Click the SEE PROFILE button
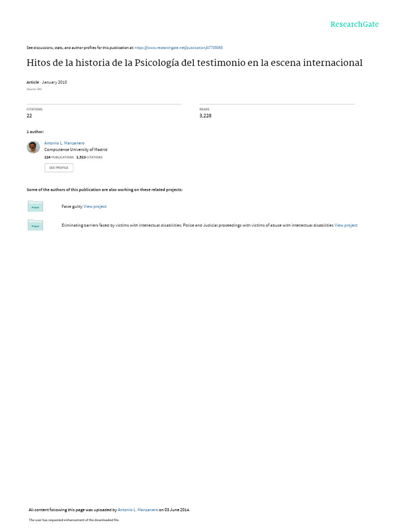399x532 pixels. point(59,168)
